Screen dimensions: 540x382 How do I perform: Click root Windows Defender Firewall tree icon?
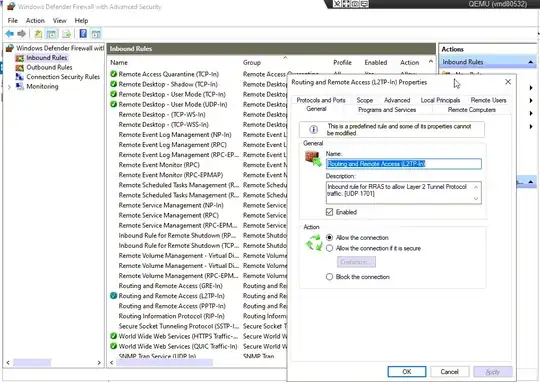(10, 48)
